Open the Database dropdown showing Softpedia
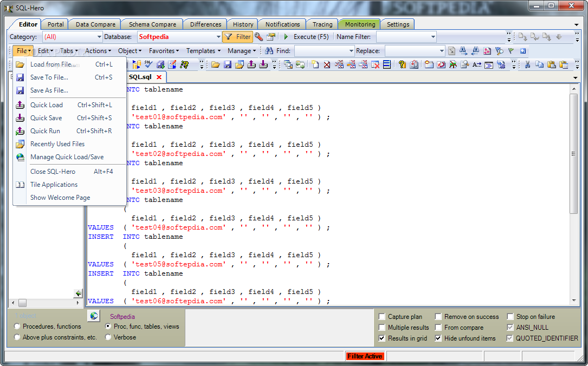 click(218, 37)
